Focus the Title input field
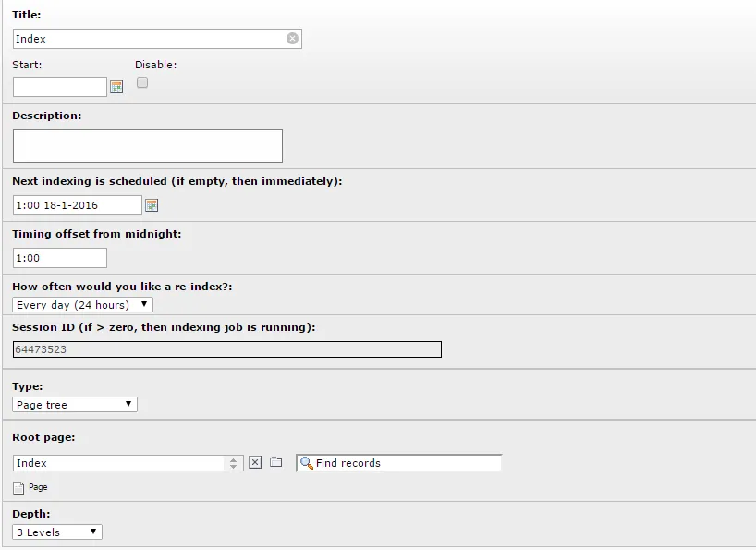This screenshot has width=756, height=550. point(157,39)
